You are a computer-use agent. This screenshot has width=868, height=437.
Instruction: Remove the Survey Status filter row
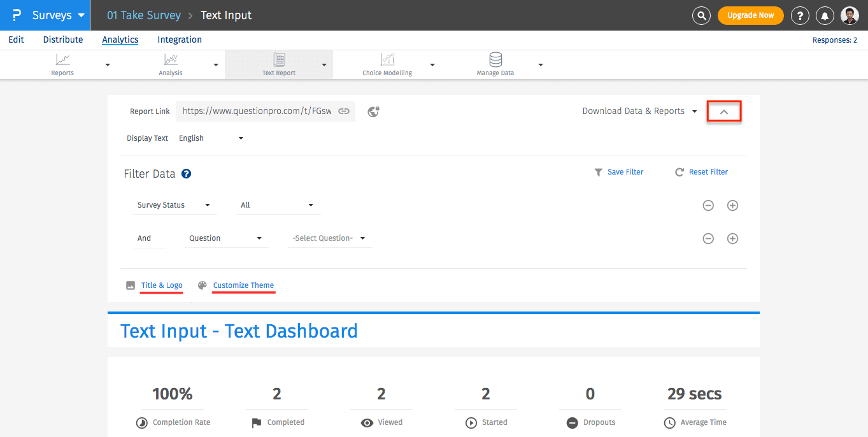[708, 206]
